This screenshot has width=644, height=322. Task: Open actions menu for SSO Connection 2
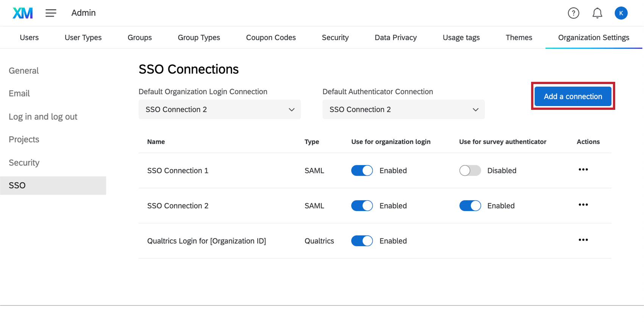(583, 205)
